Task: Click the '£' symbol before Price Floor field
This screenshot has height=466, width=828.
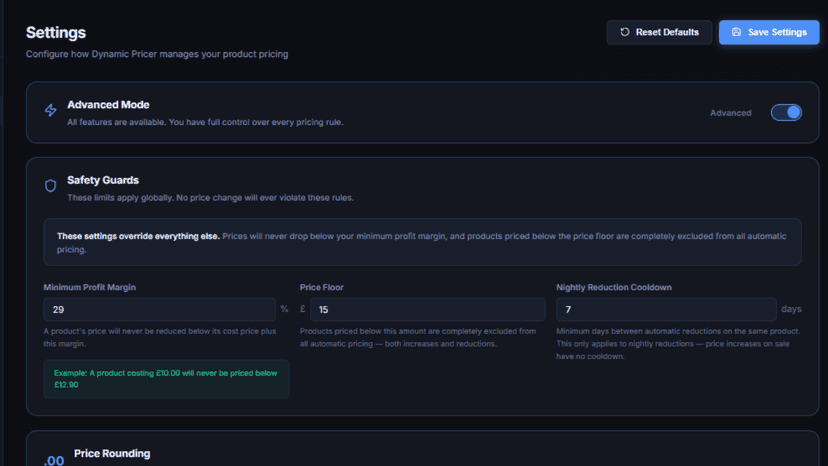Action: [x=303, y=309]
